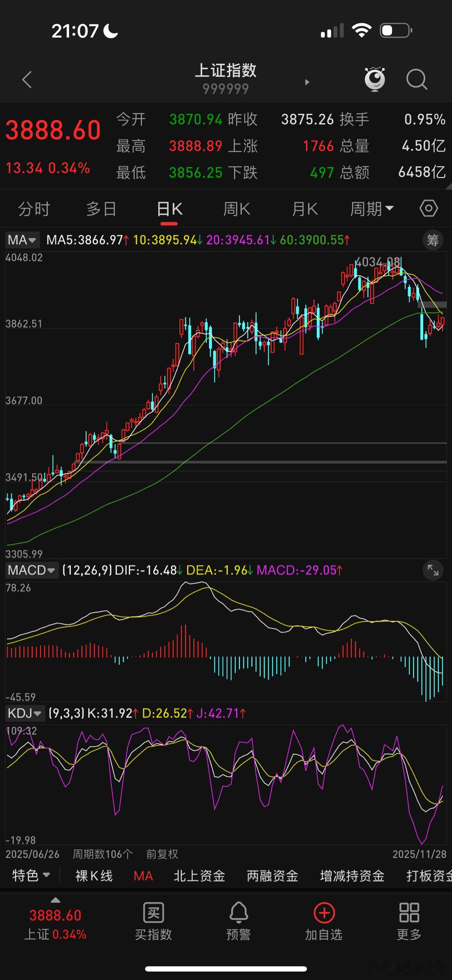The height and width of the screenshot is (980, 452).
Task: Tap the 加自选 plus icon
Action: coord(324,913)
